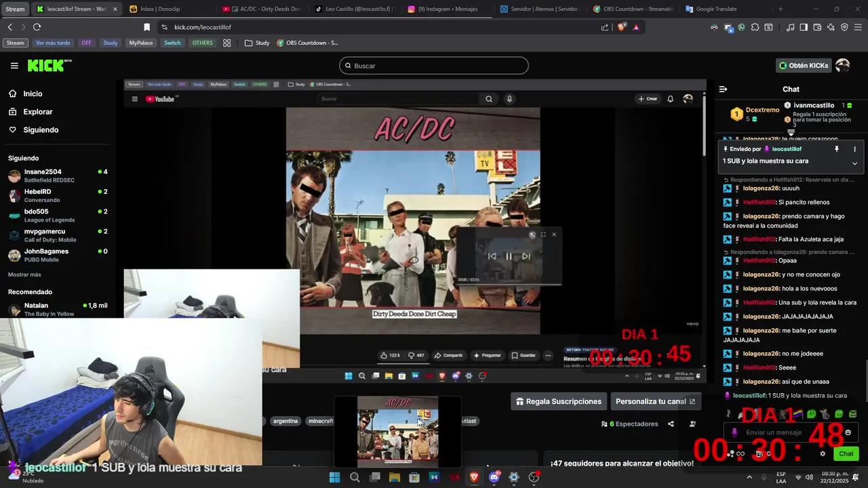Expand the pinned message chevron
Viewport: 868px width, 488px height.
click(854, 163)
